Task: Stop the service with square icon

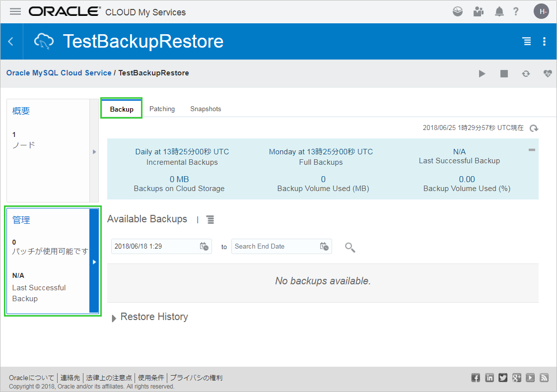Action: [504, 73]
